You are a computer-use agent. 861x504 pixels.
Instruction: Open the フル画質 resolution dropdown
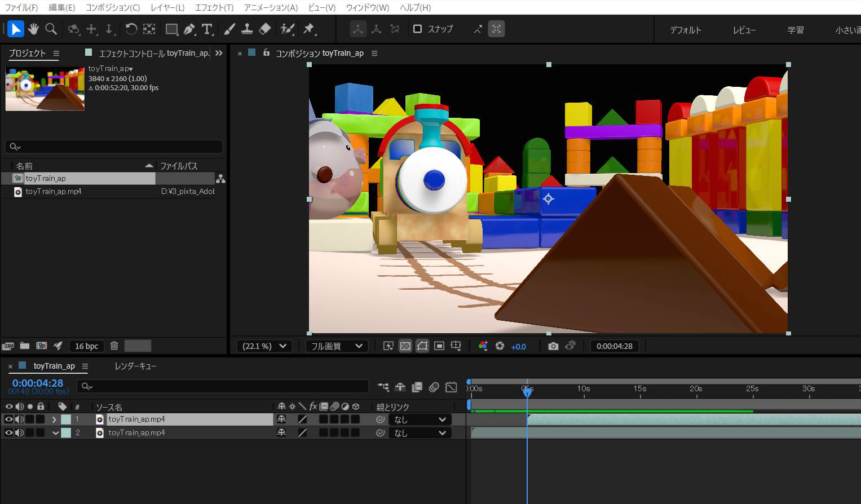[337, 346]
